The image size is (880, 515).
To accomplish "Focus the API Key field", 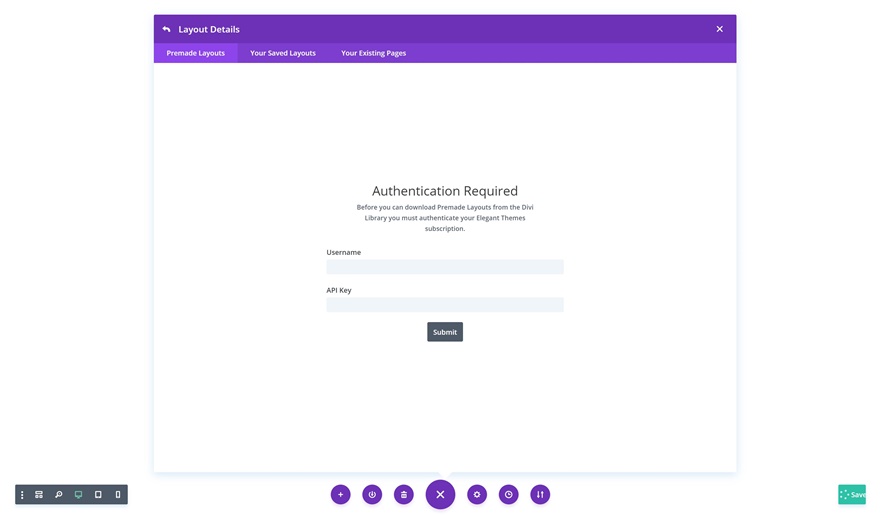I will [445, 305].
